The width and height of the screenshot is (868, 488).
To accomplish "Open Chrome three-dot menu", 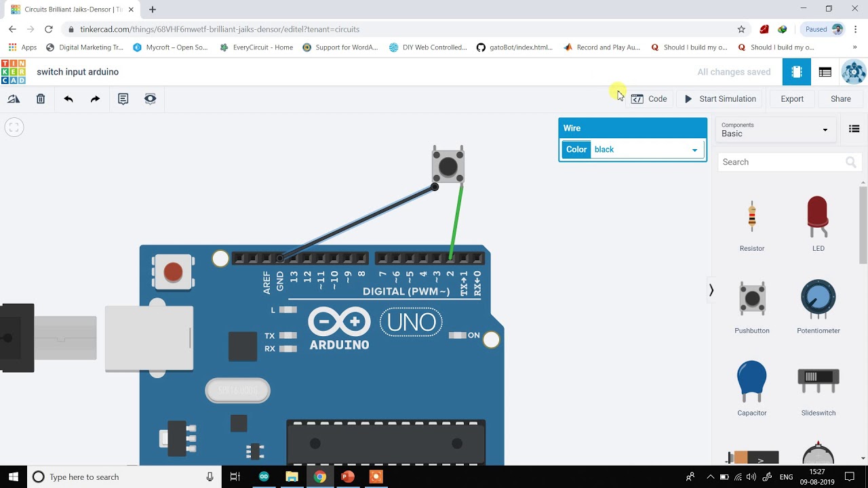I will click(x=856, y=29).
